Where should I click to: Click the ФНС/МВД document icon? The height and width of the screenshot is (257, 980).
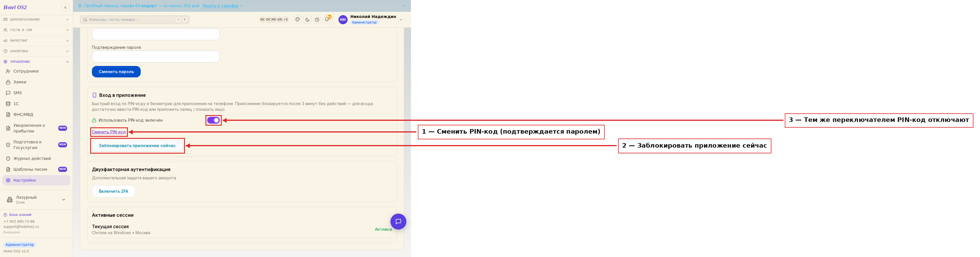[x=8, y=115]
